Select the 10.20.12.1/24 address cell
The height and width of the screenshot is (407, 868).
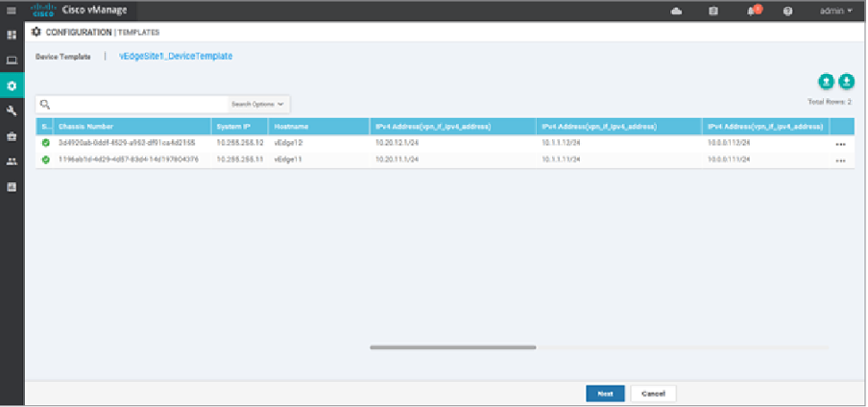(x=397, y=143)
